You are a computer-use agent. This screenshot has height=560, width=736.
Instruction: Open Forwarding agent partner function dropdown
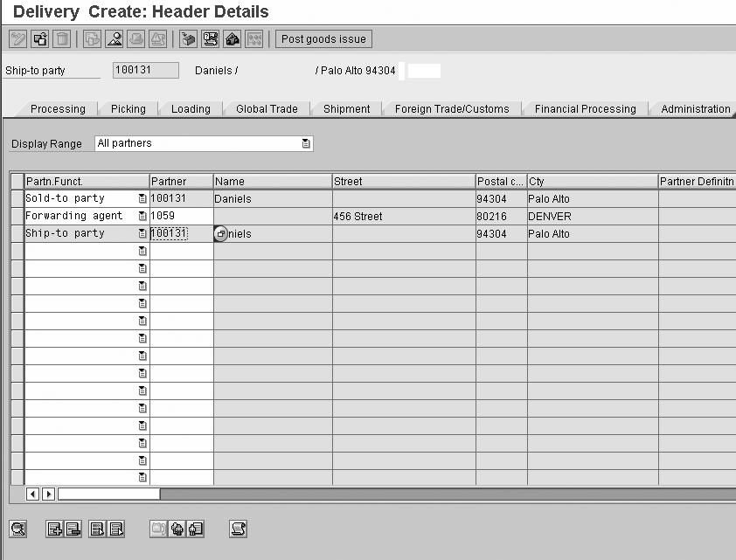coord(142,216)
